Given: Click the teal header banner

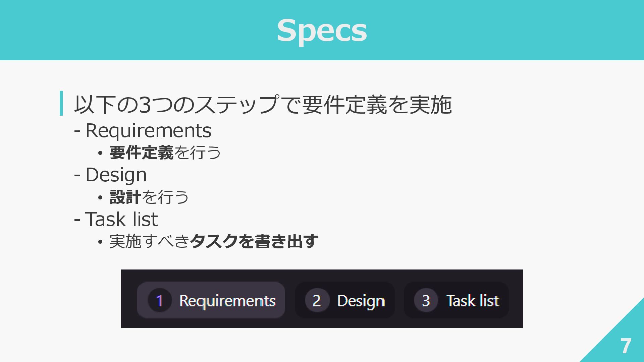Looking at the screenshot, I should pos(322,30).
